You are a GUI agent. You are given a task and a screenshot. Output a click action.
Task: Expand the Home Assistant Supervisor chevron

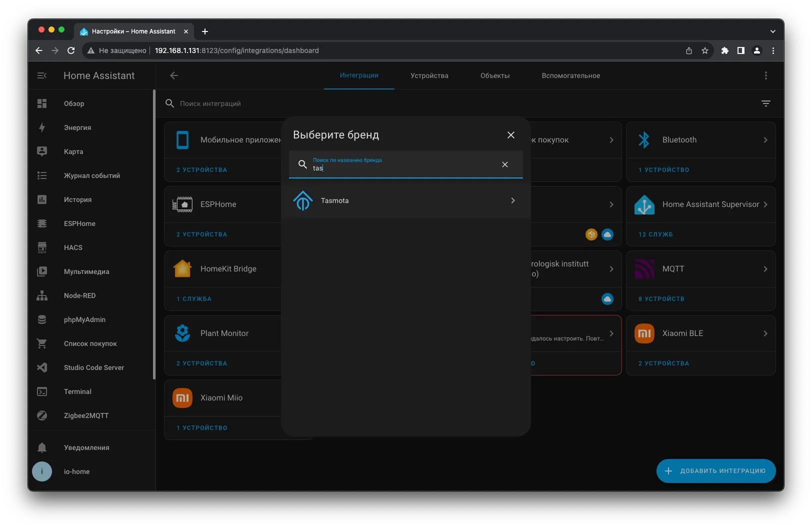click(x=765, y=204)
